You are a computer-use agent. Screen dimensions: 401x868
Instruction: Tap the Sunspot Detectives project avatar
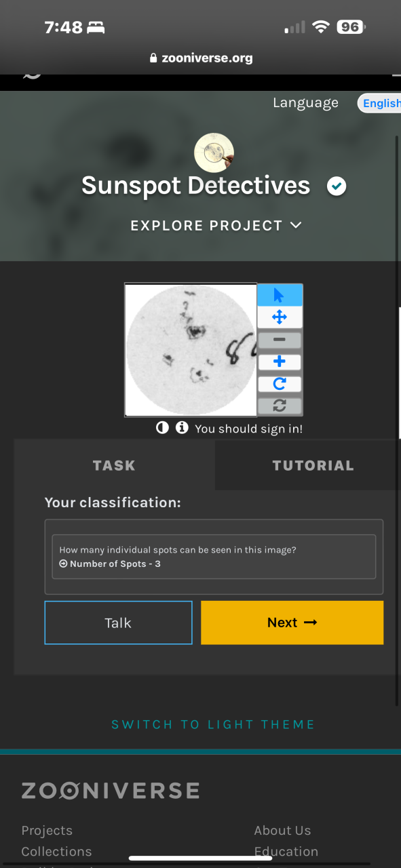[x=214, y=153]
